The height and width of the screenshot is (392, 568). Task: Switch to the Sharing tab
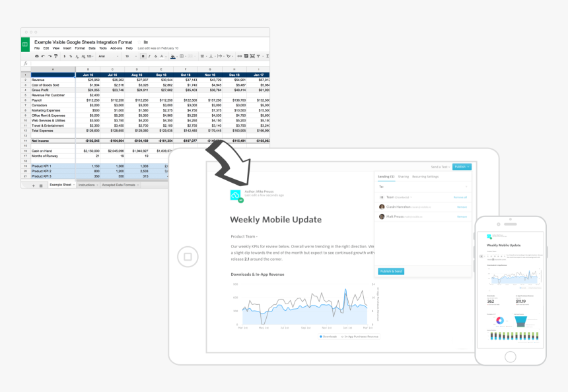403,177
